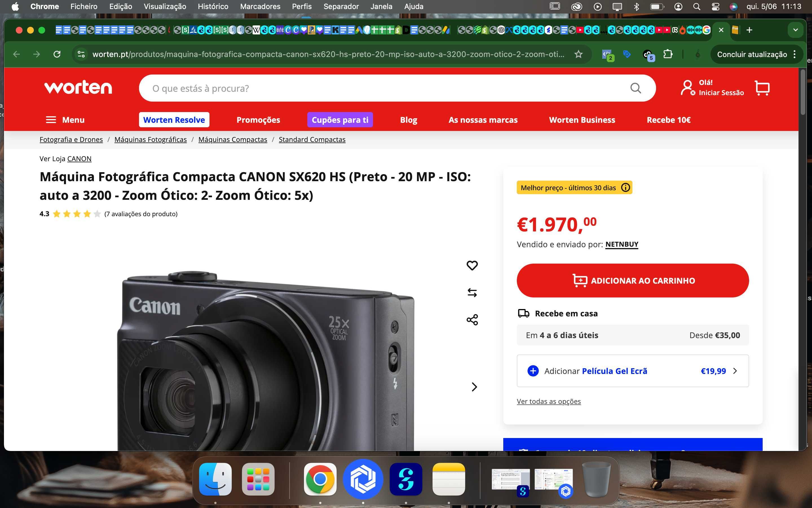Click the share icon beside product image
This screenshot has width=812, height=508.
(x=472, y=319)
